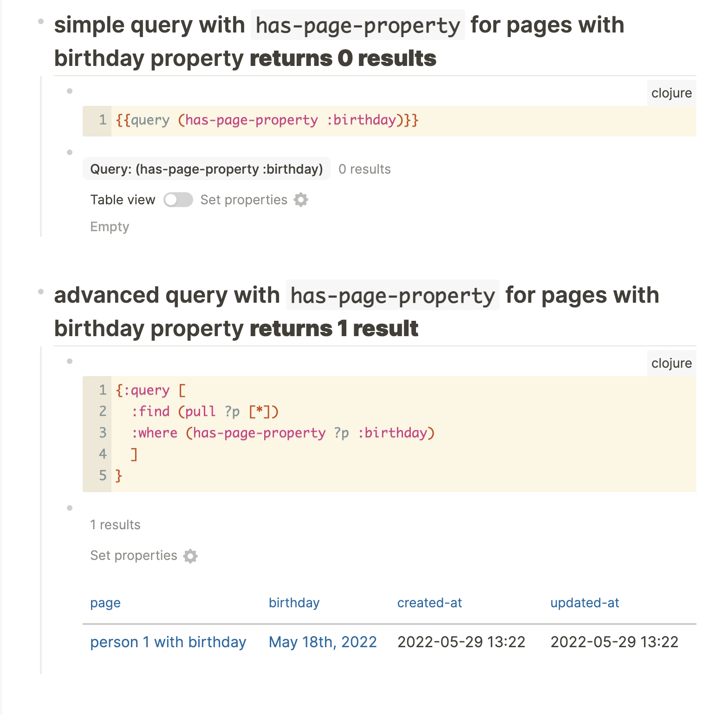Collapse the advanced query heading via its bullet
The width and height of the screenshot is (728, 715).
point(41,291)
